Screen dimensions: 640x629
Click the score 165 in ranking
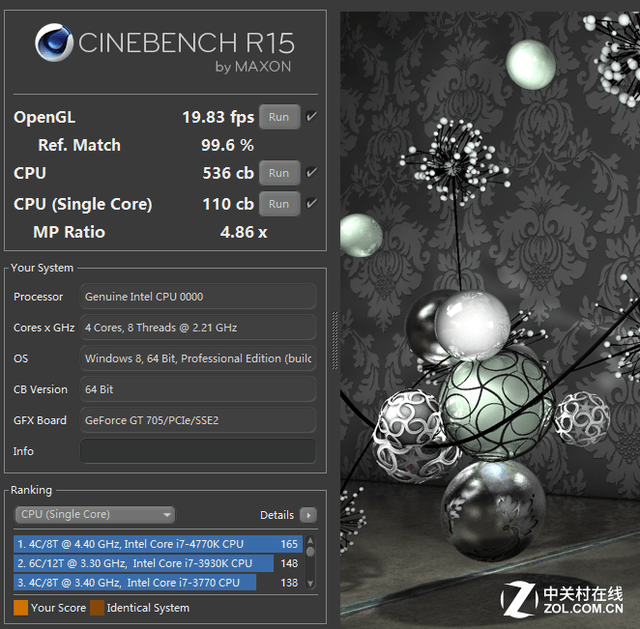coord(289,544)
